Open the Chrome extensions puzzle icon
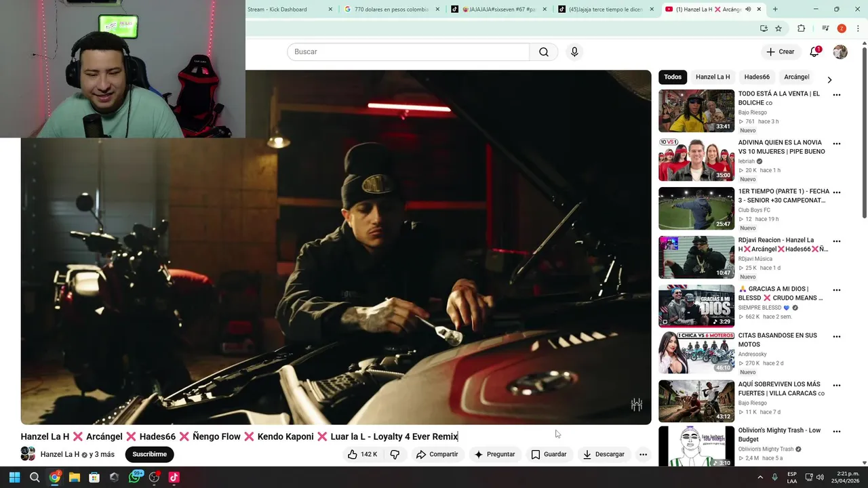 click(x=802, y=28)
